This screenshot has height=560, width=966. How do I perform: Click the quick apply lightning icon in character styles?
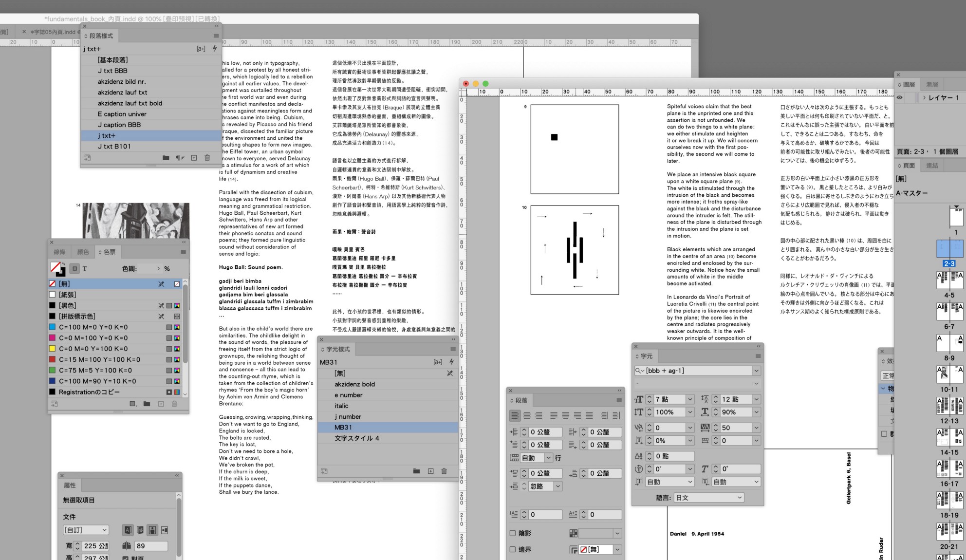[x=451, y=362]
